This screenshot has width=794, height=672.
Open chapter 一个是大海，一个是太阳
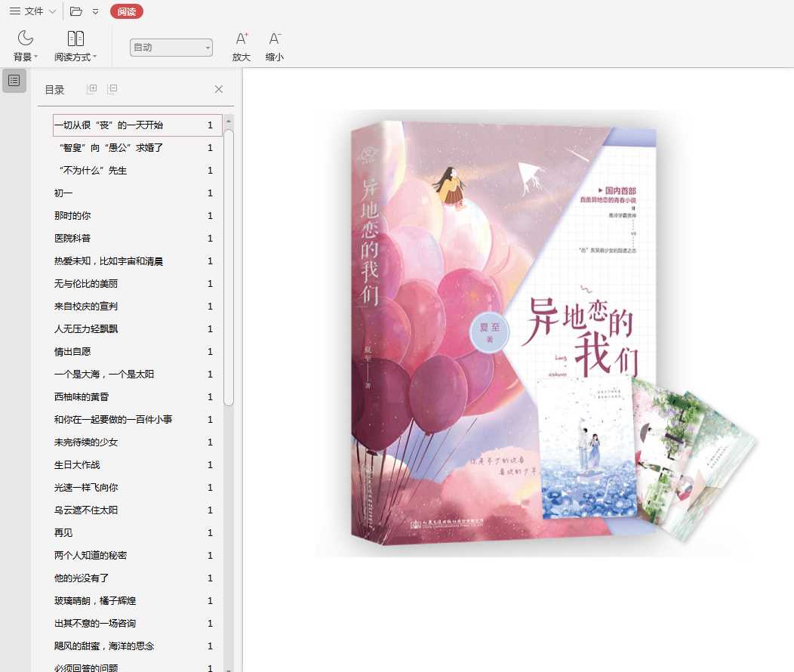(137, 375)
